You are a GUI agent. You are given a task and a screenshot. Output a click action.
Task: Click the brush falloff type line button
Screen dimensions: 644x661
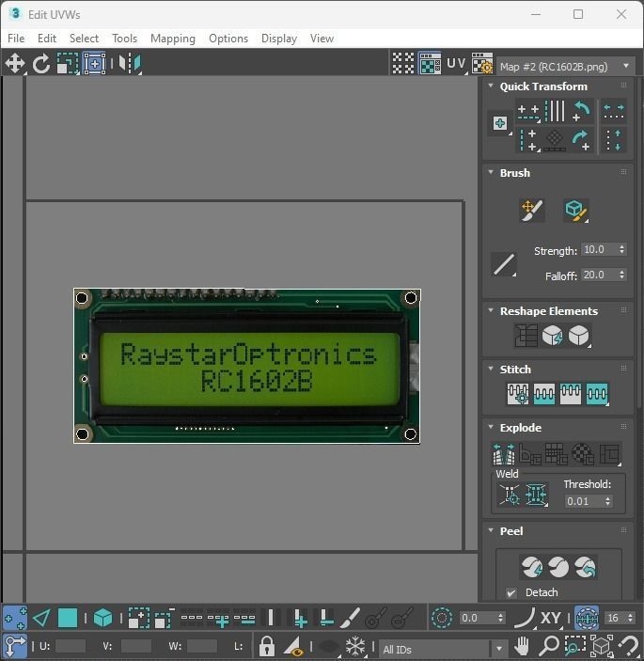pos(504,264)
